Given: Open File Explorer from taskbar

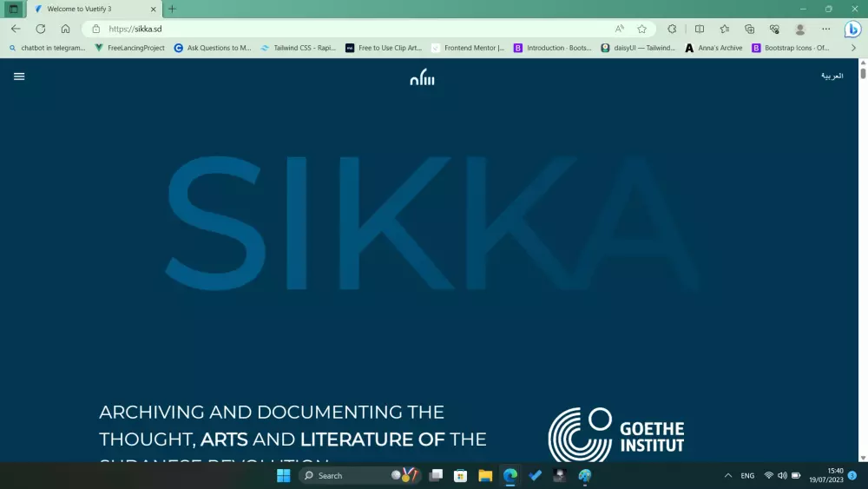Looking at the screenshot, I should 485,476.
